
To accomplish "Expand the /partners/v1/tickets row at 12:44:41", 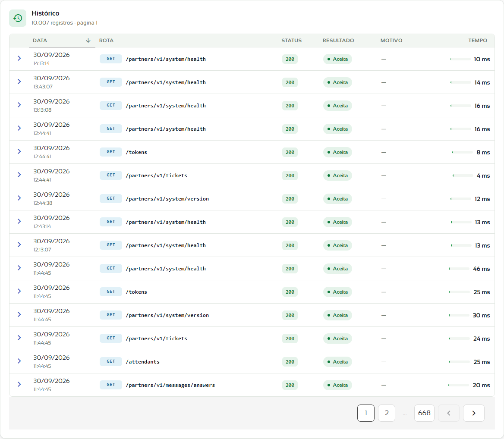I will coord(19,175).
